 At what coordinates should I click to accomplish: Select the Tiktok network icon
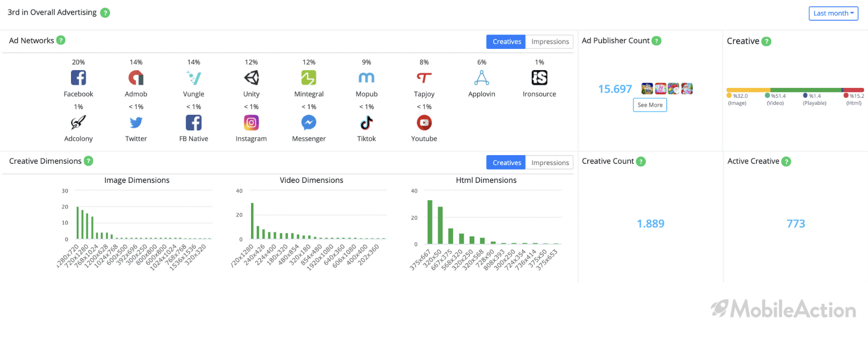[366, 123]
